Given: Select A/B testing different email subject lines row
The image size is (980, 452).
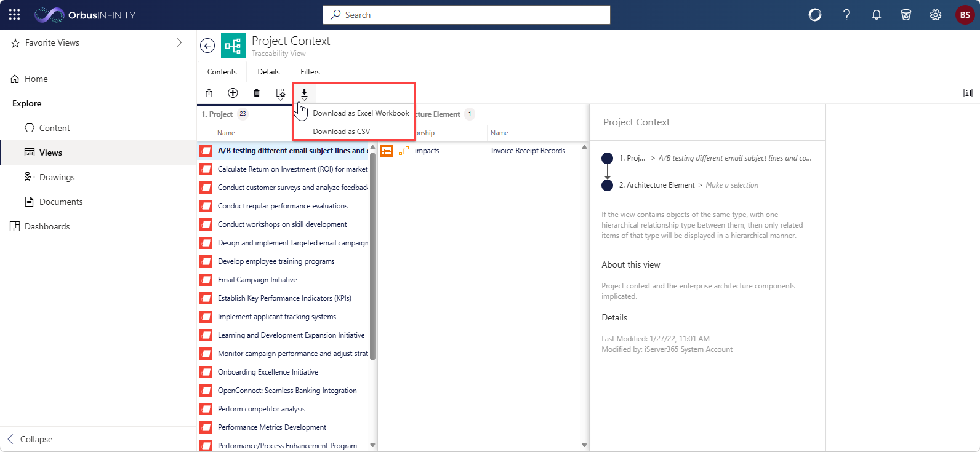Looking at the screenshot, I should pyautogui.click(x=283, y=151).
